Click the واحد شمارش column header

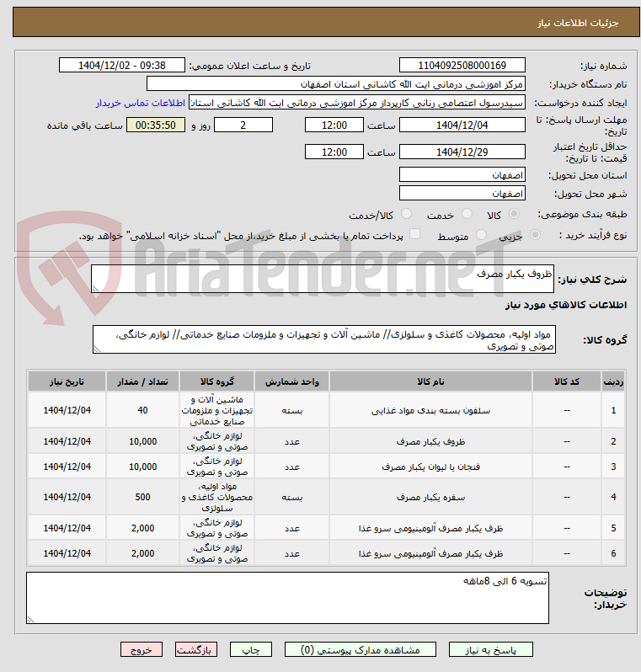click(292, 381)
